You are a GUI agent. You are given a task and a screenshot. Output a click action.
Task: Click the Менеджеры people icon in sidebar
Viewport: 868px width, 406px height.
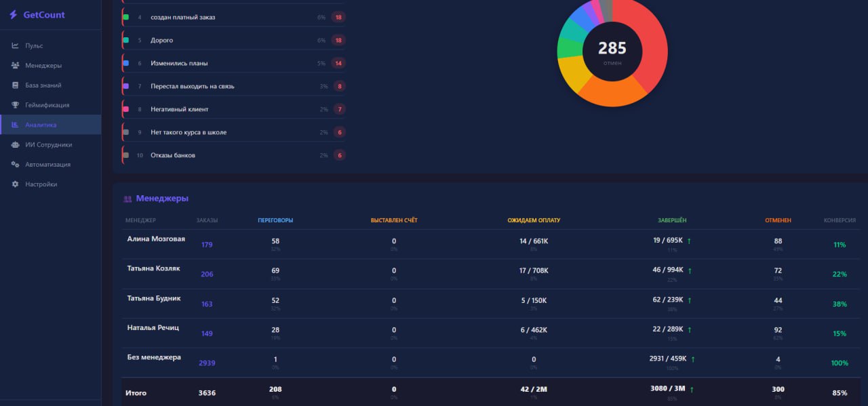pos(15,66)
